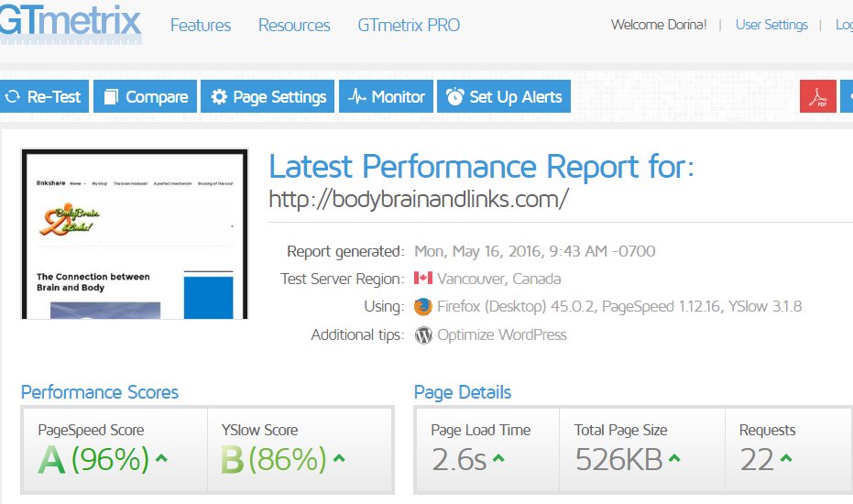This screenshot has width=853, height=504.
Task: Go to GTmetrix PRO page
Action: click(409, 25)
